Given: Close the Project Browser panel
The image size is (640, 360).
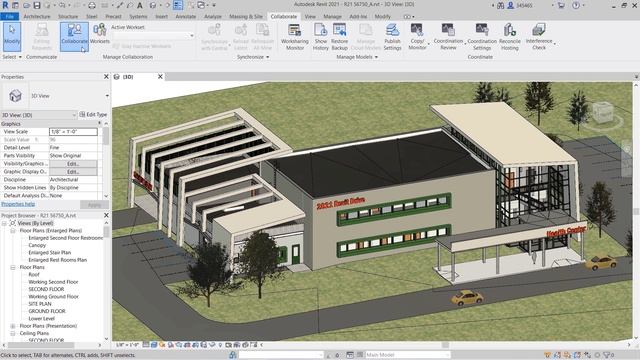Looking at the screenshot, I should pyautogui.click(x=106, y=215).
